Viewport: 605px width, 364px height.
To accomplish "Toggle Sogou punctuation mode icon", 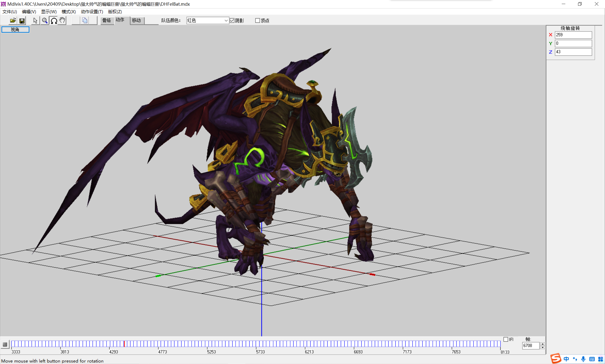I will [575, 359].
